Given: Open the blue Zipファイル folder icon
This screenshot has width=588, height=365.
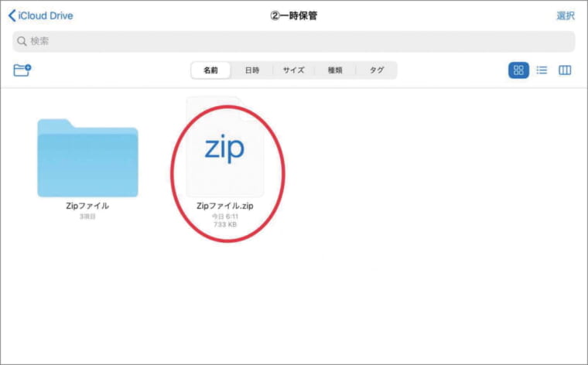Looking at the screenshot, I should (87, 158).
